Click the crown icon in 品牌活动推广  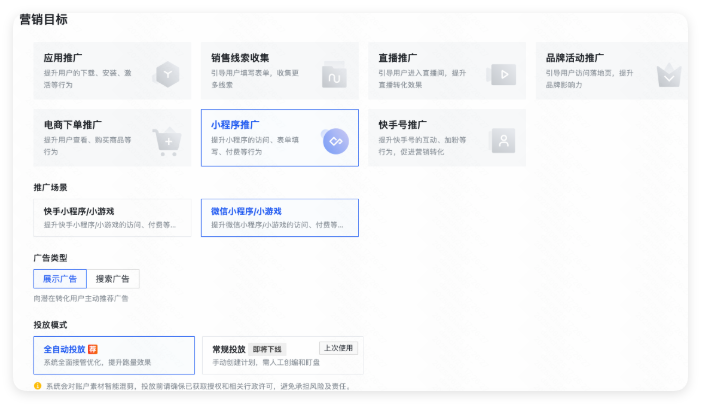669,75
